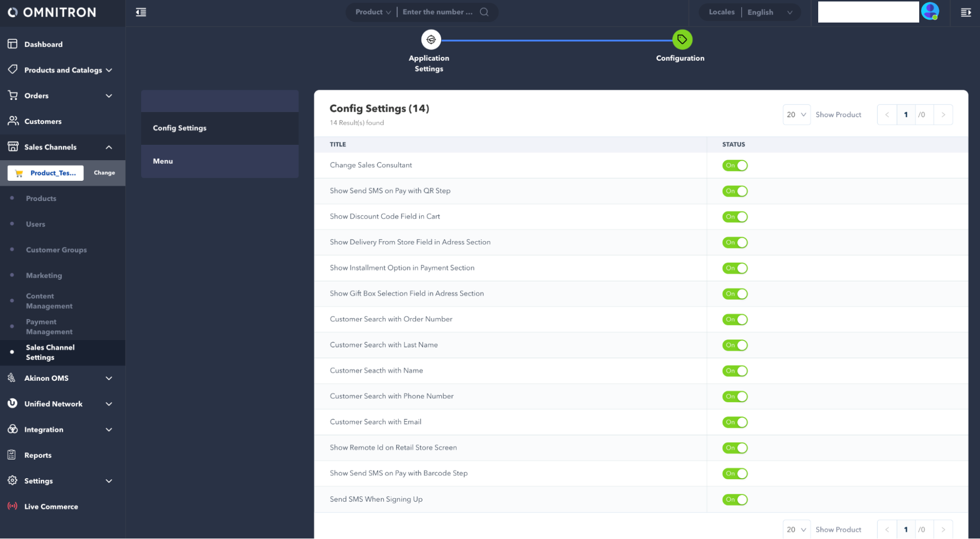Viewport: 980px width, 539px height.
Task: Go to next page arrow at top
Action: pos(943,115)
